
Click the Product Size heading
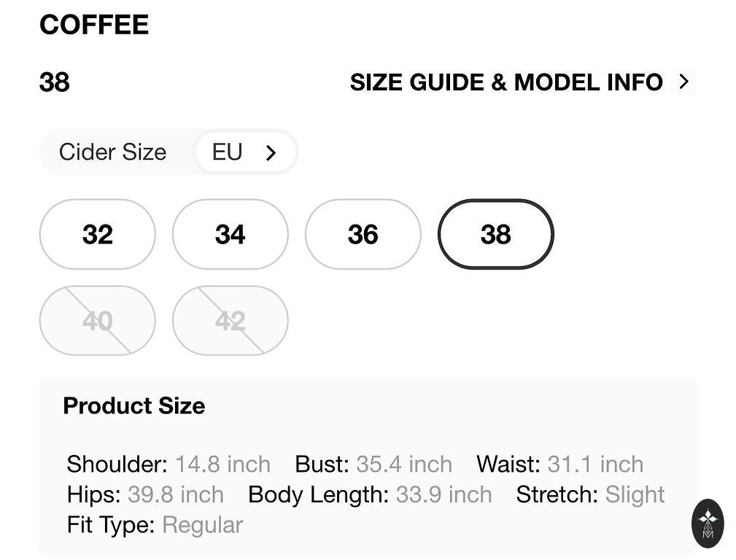(134, 405)
